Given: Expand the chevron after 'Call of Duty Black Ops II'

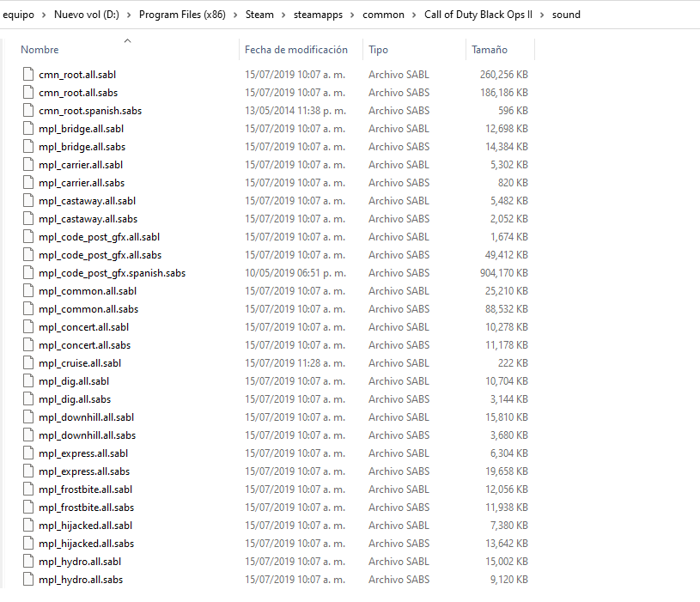Looking at the screenshot, I should pyautogui.click(x=542, y=15).
